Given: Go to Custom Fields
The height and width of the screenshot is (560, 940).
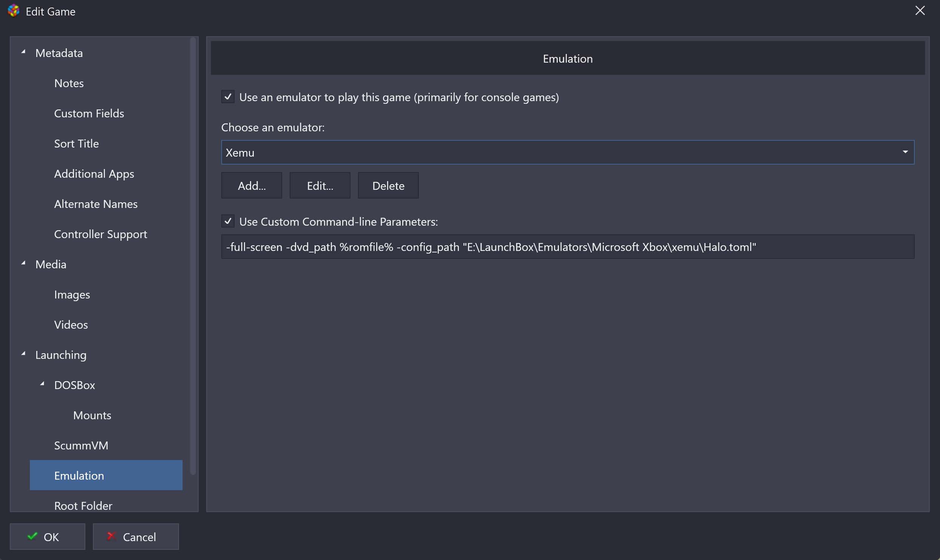Looking at the screenshot, I should [89, 114].
